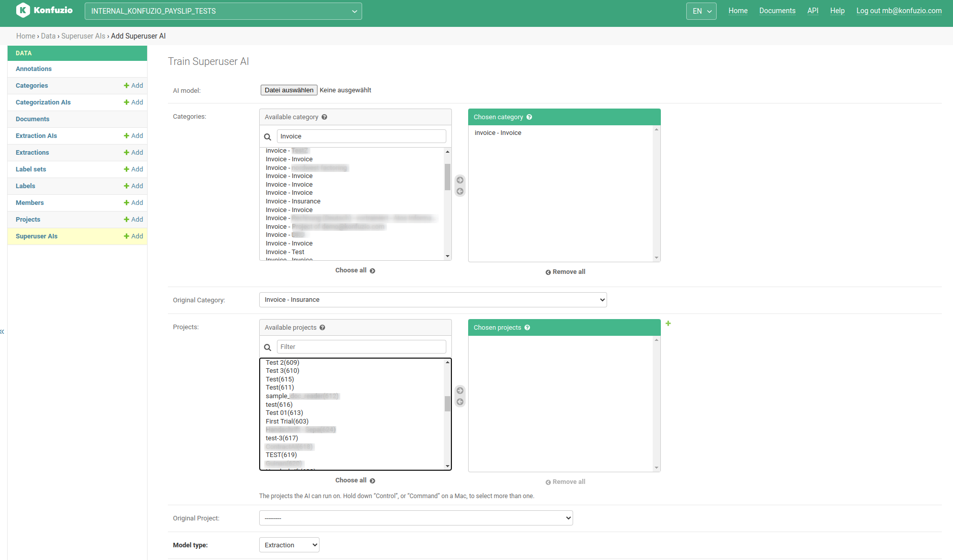This screenshot has height=560, width=953.
Task: Click the help icon next to Chosen projects
Action: pos(527,328)
